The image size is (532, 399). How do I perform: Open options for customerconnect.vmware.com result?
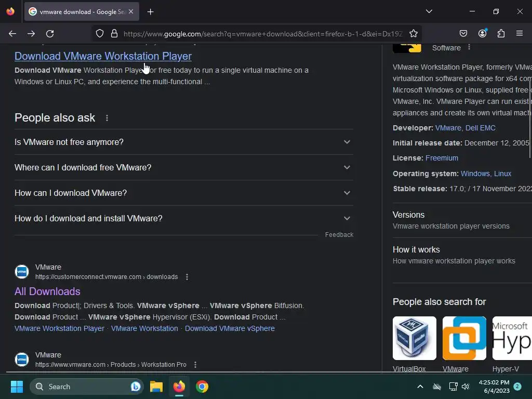pos(187,277)
